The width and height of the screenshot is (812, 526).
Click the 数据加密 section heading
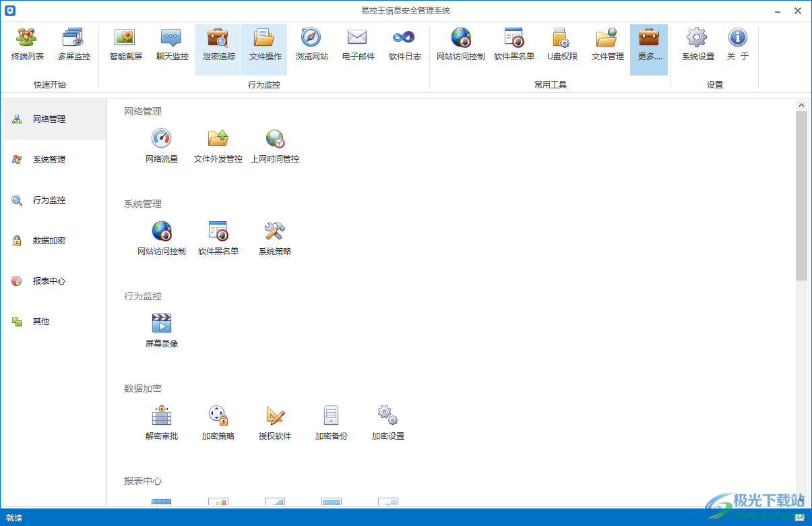pyautogui.click(x=143, y=388)
